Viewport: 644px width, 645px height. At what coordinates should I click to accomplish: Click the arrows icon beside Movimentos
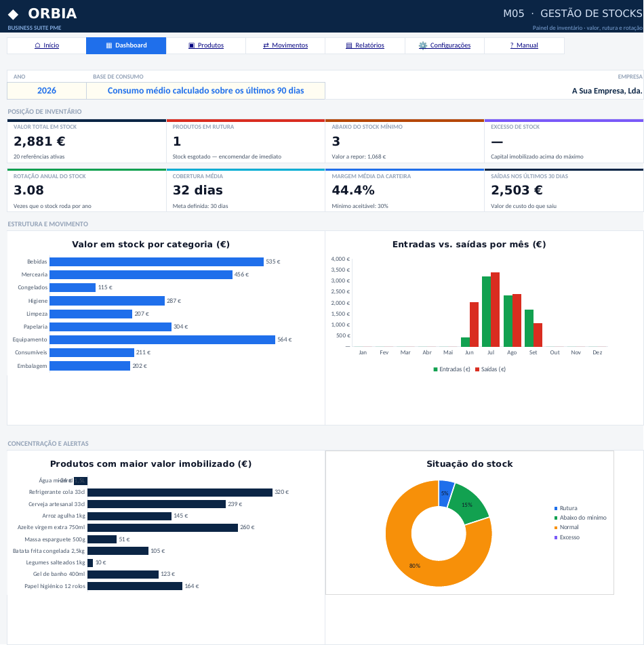point(266,45)
